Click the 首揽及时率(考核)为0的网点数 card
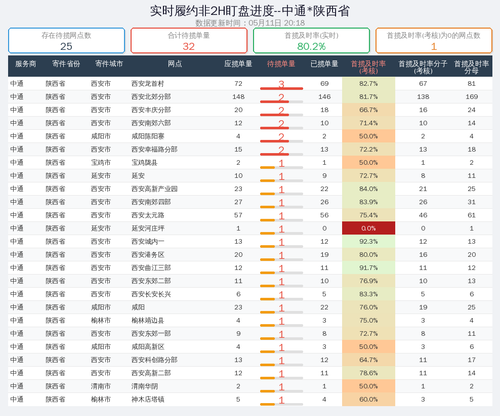This screenshot has height=416, width=500. (x=434, y=41)
